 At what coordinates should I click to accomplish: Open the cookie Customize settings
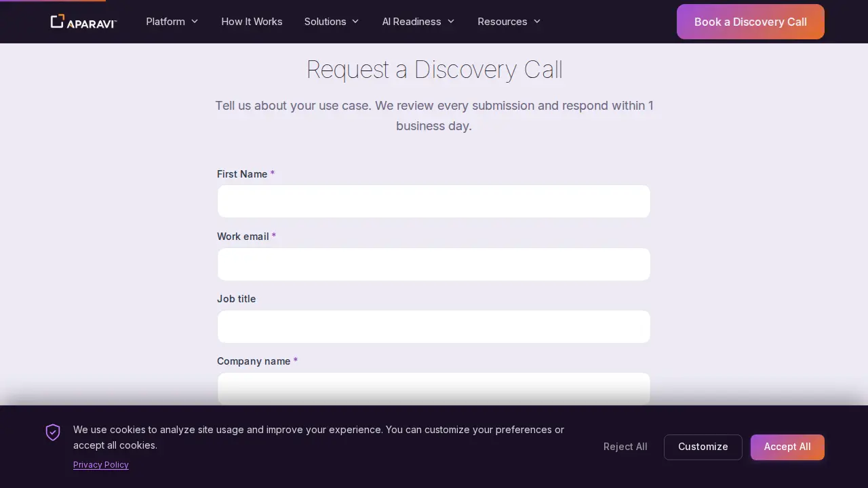coord(703,447)
